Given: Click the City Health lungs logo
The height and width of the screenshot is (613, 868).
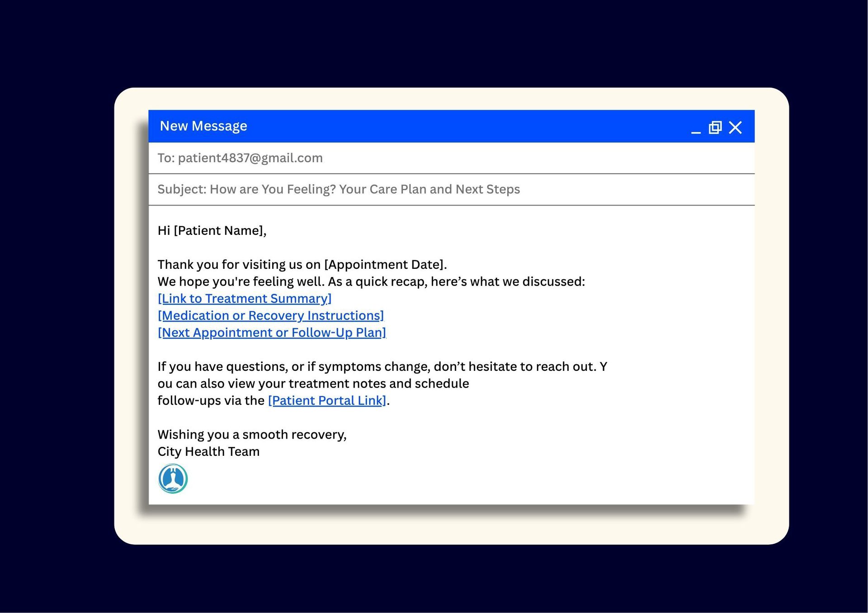Looking at the screenshot, I should [173, 478].
